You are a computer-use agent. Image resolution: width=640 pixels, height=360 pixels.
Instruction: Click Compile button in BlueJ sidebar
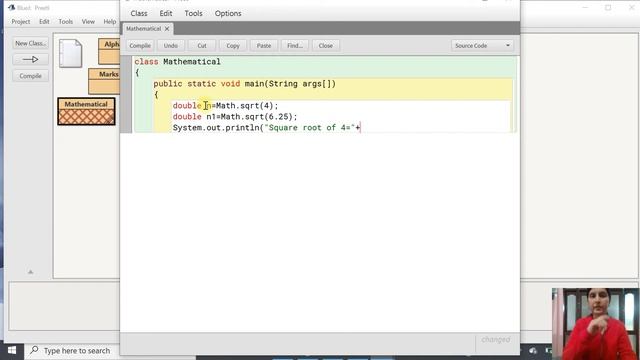[31, 76]
